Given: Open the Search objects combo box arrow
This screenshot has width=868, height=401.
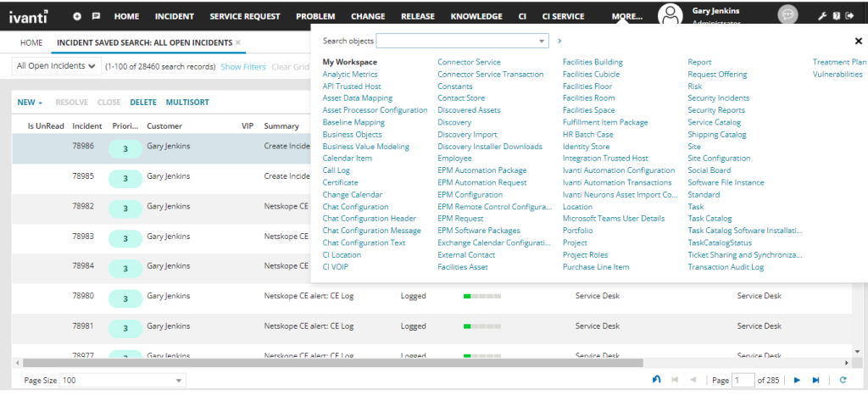Looking at the screenshot, I should pos(542,41).
